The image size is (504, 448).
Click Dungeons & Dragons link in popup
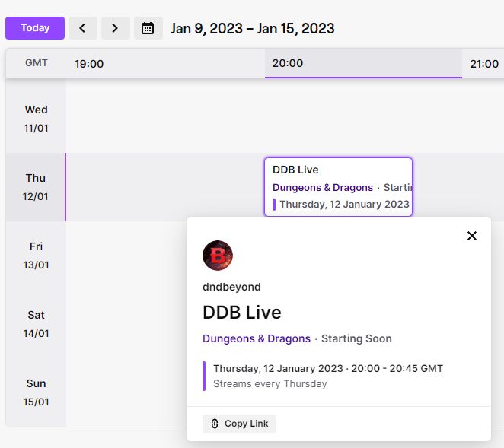257,338
